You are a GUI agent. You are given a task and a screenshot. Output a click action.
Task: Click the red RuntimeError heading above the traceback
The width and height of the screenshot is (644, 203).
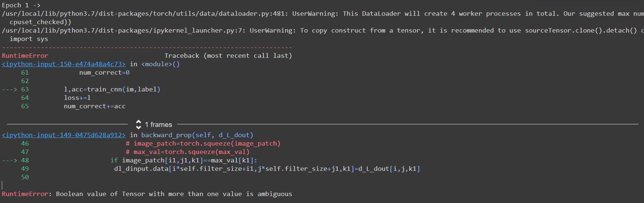[x=25, y=56]
